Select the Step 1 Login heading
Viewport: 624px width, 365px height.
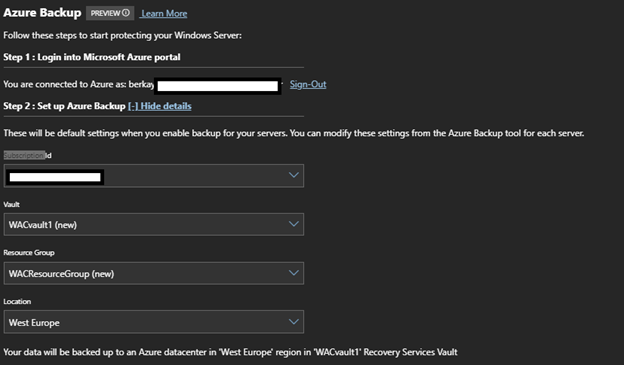click(92, 57)
